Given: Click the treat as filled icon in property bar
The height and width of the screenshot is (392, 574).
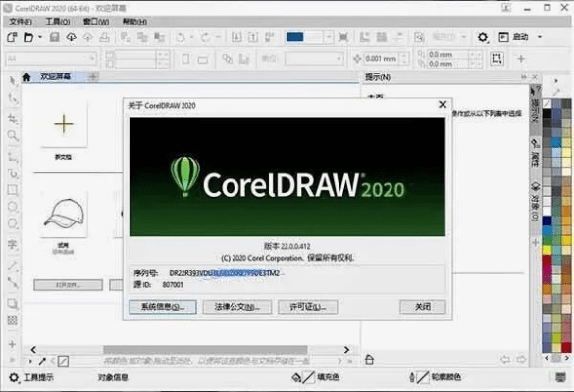Looking at the screenshot, I should [x=496, y=59].
